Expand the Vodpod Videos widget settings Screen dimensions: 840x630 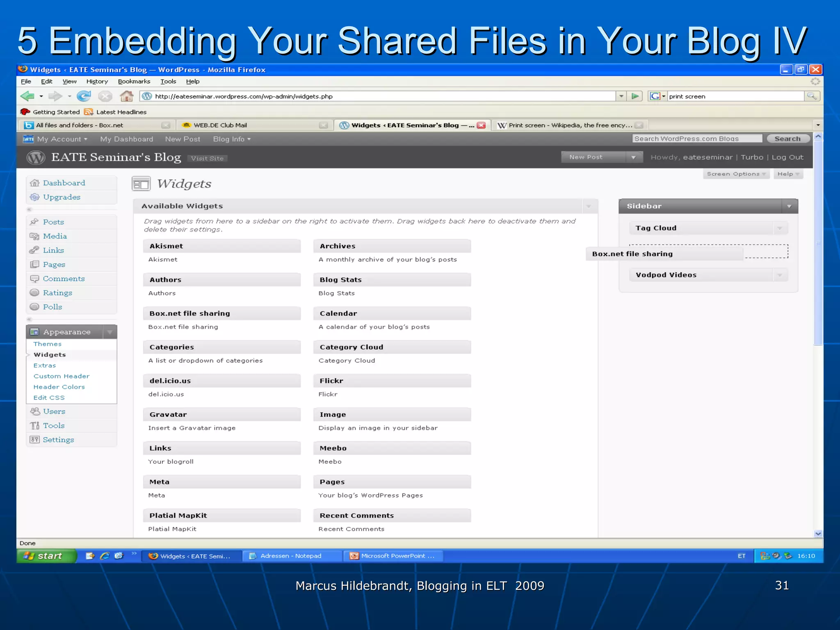(780, 275)
